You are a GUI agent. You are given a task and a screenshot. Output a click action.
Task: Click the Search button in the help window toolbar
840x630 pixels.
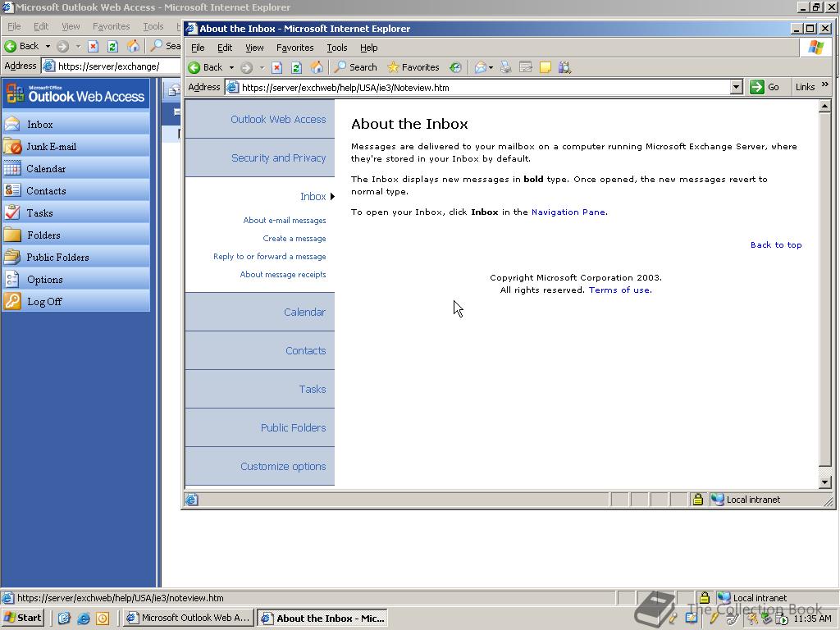tap(356, 67)
